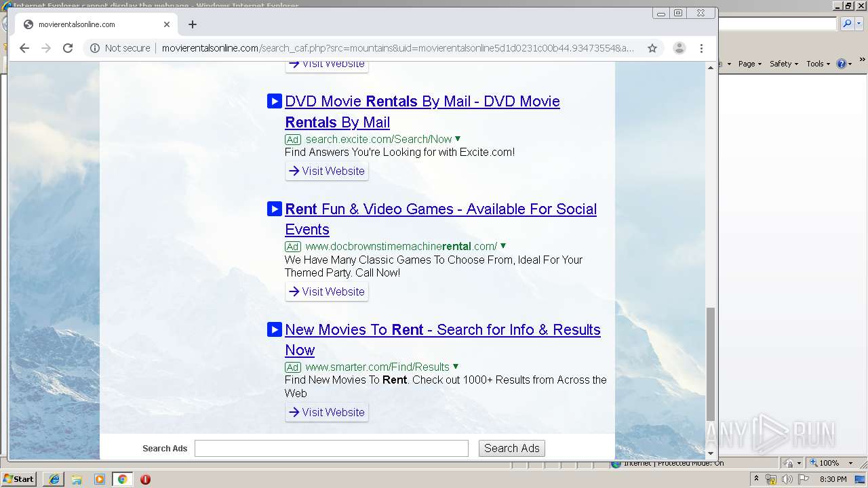Viewport: 868px width, 488px height.
Task: Open Rent Fun & Video Games ad link
Action: click(x=441, y=219)
